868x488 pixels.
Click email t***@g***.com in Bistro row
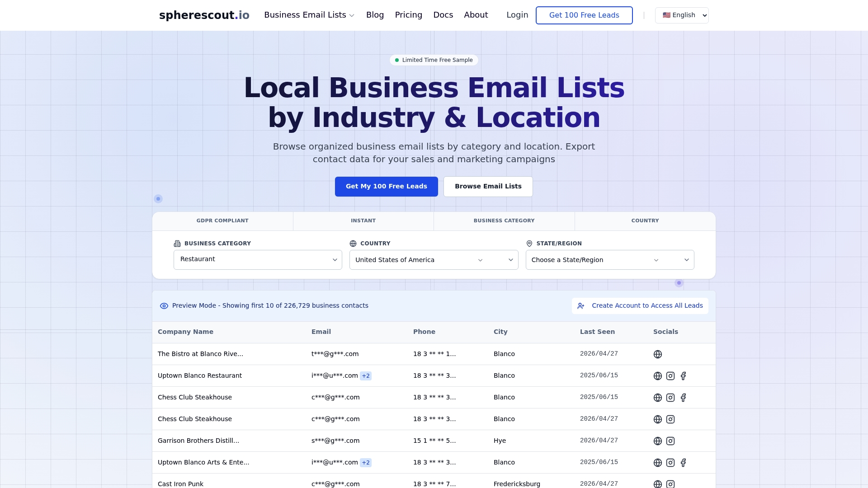tap(335, 354)
